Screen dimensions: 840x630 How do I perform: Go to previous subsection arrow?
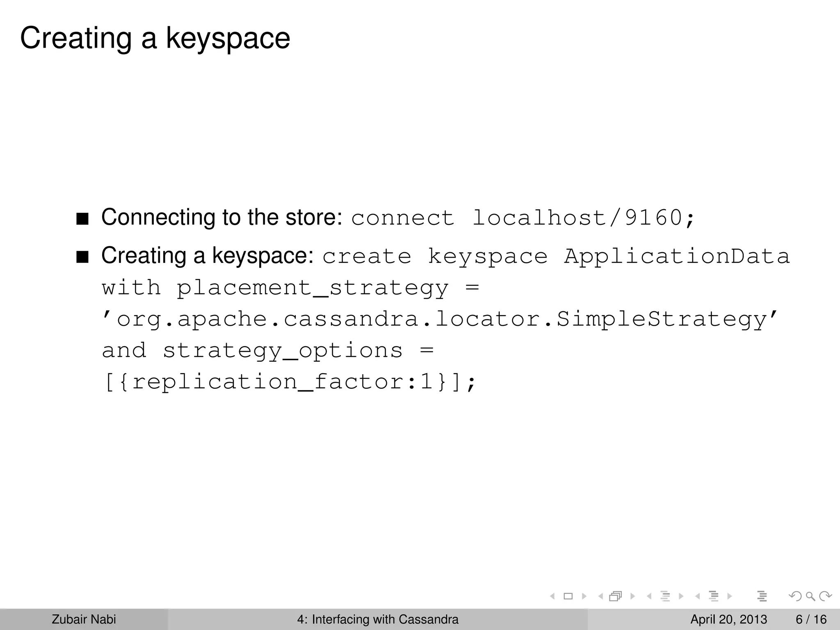pos(649,596)
